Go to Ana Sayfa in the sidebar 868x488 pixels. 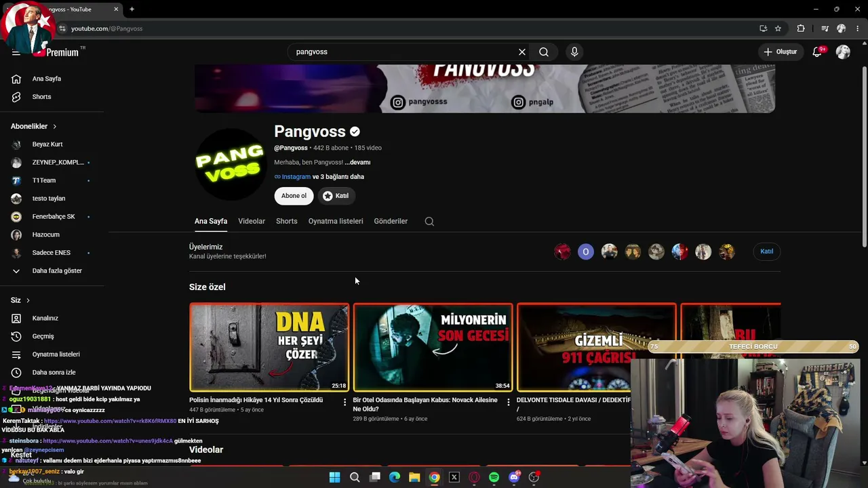tap(46, 79)
